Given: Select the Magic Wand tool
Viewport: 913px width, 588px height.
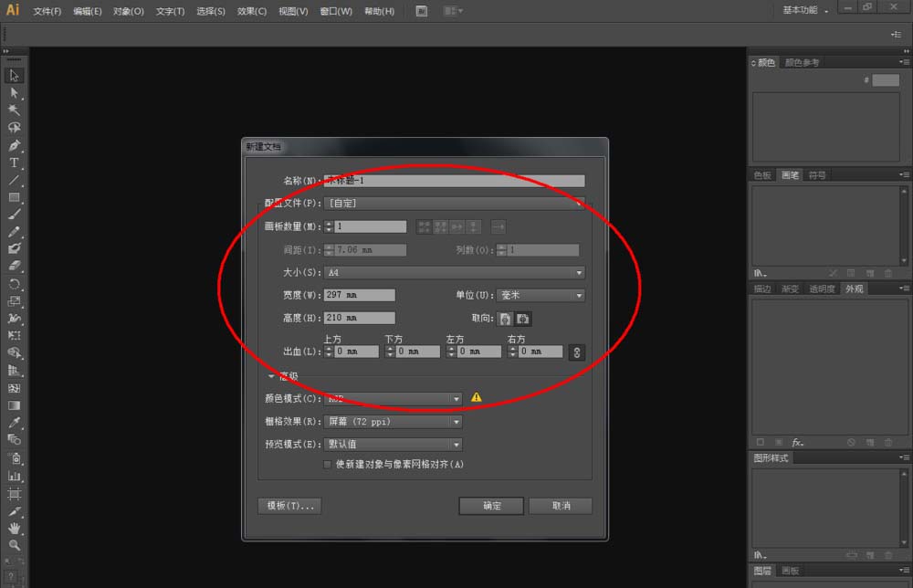Looking at the screenshot, I should [x=14, y=110].
